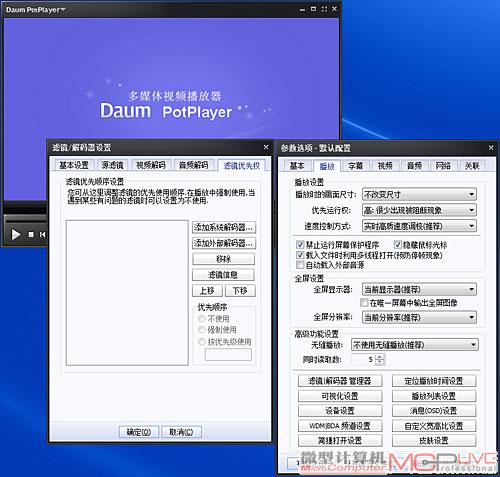Expand the 优先运行权 dropdown
The image size is (500, 477).
[x=419, y=210]
